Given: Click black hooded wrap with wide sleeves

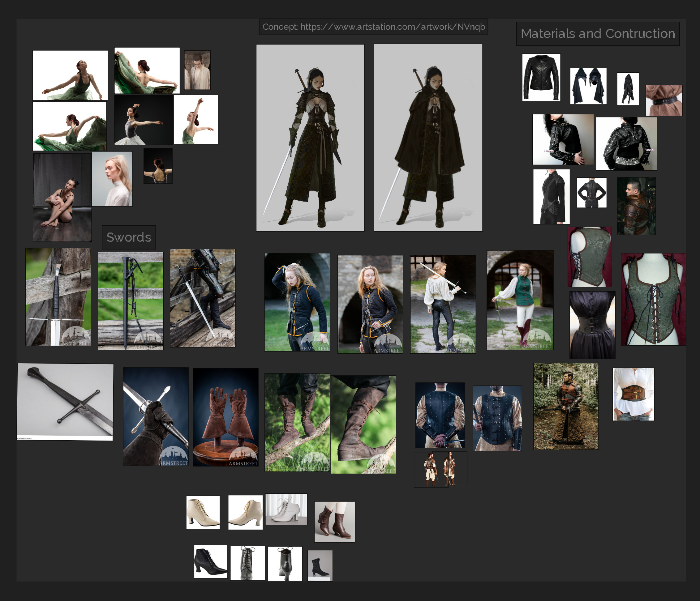Looking at the screenshot, I should pyautogui.click(x=588, y=86).
